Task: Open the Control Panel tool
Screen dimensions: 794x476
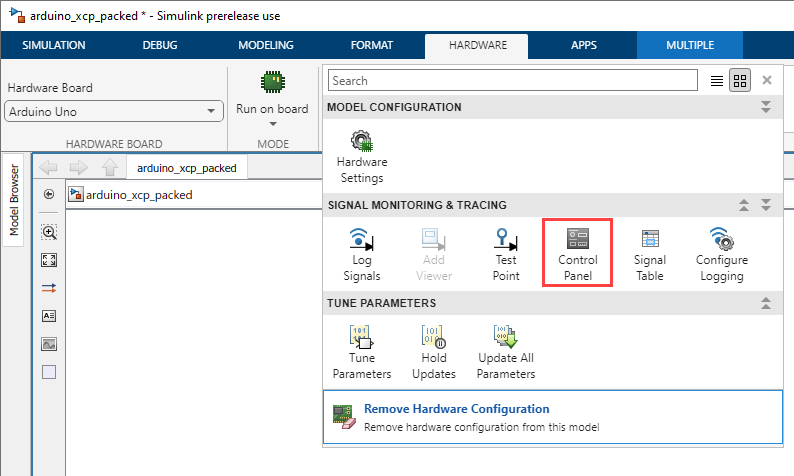Action: 577,253
